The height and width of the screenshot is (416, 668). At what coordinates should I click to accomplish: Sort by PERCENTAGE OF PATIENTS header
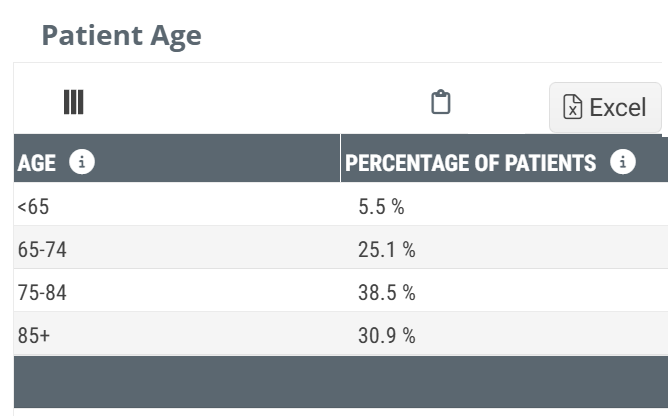click(x=470, y=163)
